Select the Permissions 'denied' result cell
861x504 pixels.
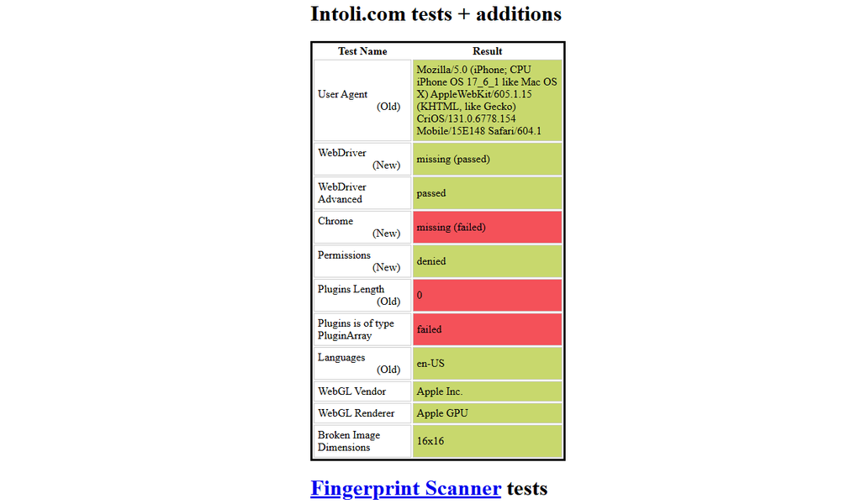487,261
